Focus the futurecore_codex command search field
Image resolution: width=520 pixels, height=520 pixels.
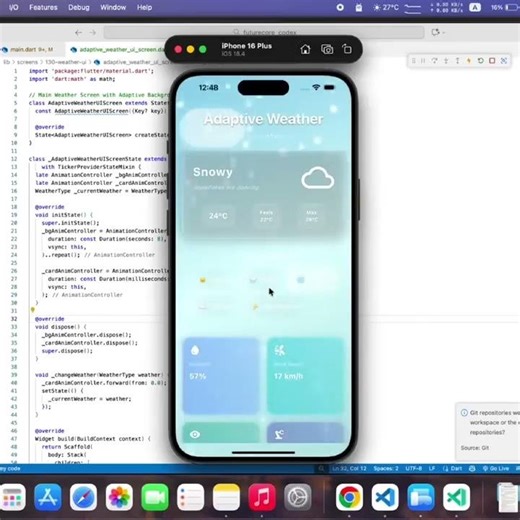coord(264,32)
